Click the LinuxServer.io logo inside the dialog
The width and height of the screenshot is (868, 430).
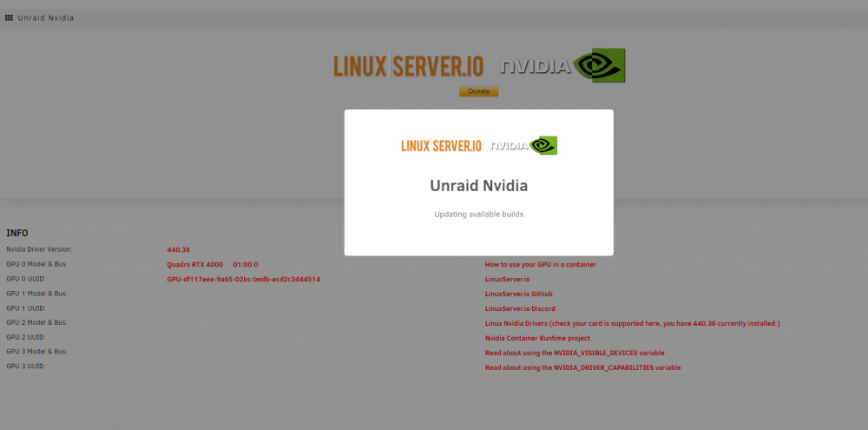pyautogui.click(x=441, y=146)
